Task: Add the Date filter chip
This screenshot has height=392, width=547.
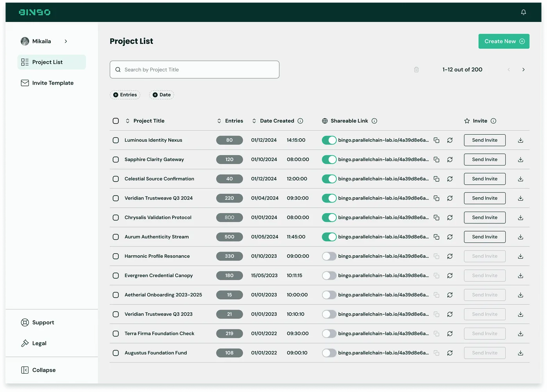Action: 161,95
